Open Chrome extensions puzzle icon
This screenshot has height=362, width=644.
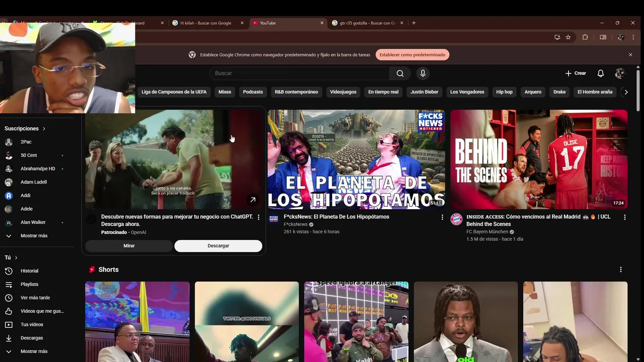[x=585, y=37]
